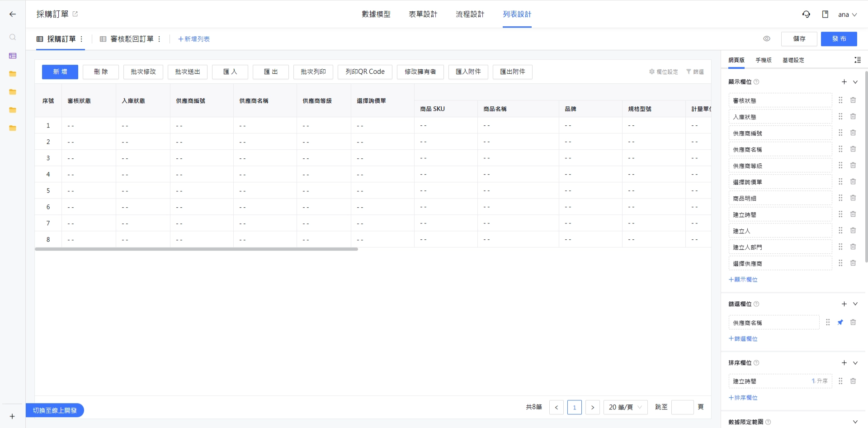
Task: Delete the 供應商名稱 display field
Action: click(853, 149)
